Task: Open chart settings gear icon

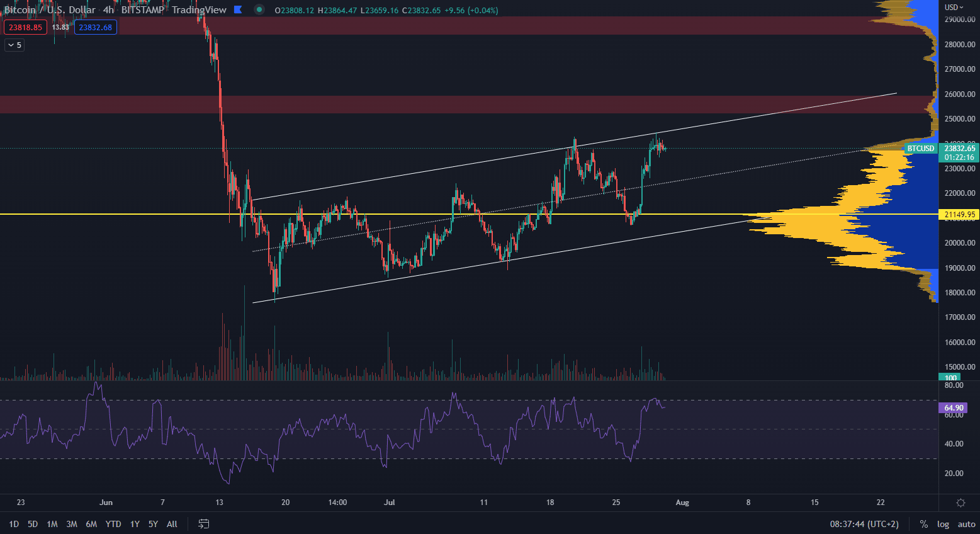Action: tap(960, 503)
